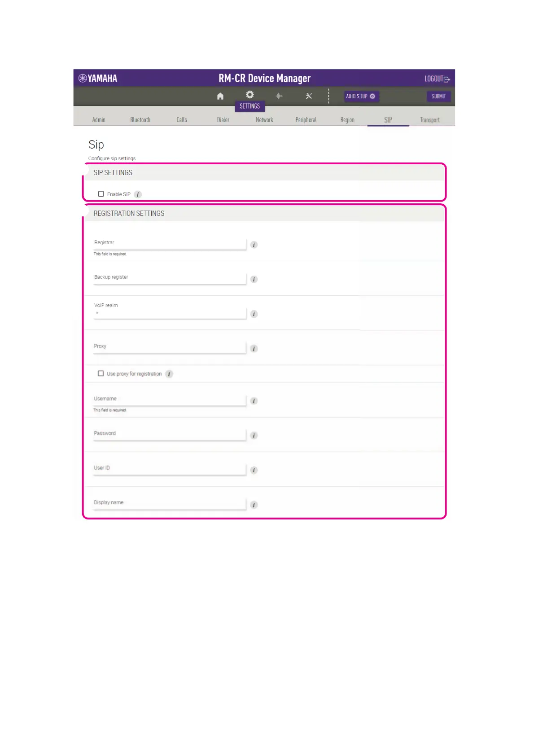
Task: Switch to the Dialer tab
Action: pyautogui.click(x=223, y=120)
